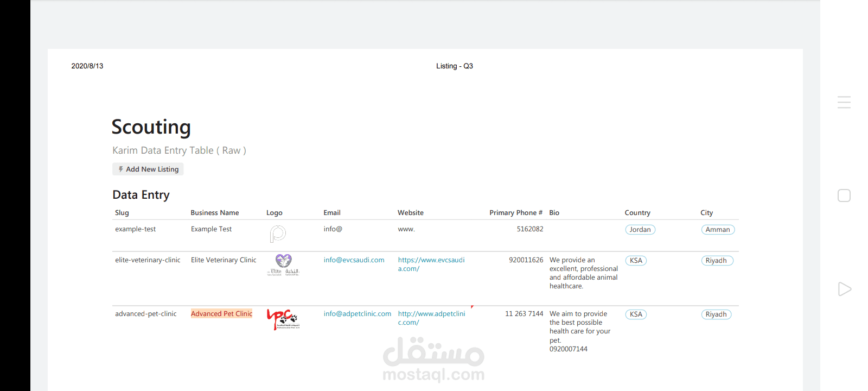Image resolution: width=868 pixels, height=391 pixels.
Task: Click the 2020/8/13 date text
Action: (x=87, y=66)
